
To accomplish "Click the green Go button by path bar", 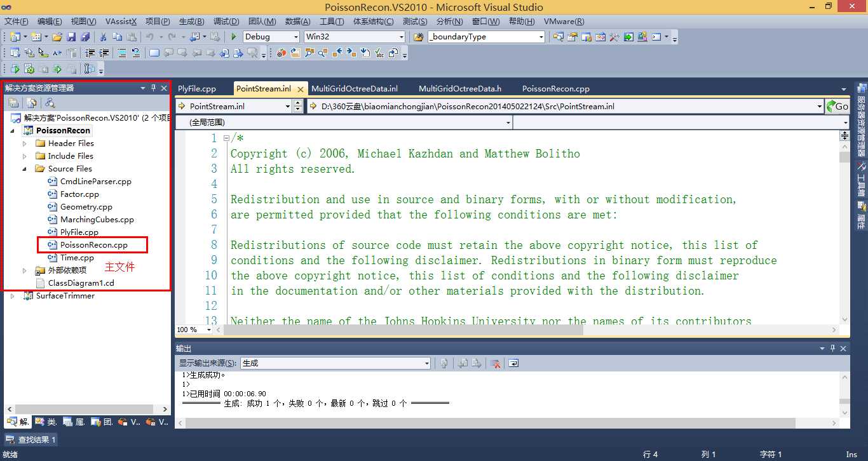I will pos(837,107).
